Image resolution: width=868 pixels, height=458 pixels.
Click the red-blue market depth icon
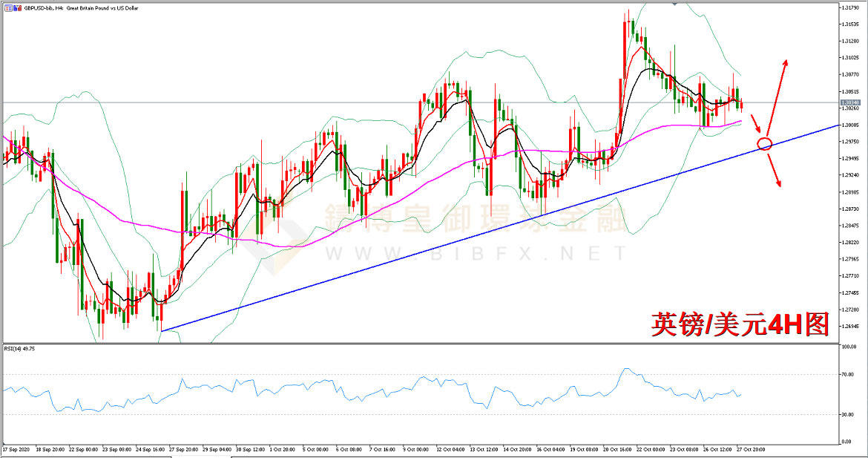(18, 8)
